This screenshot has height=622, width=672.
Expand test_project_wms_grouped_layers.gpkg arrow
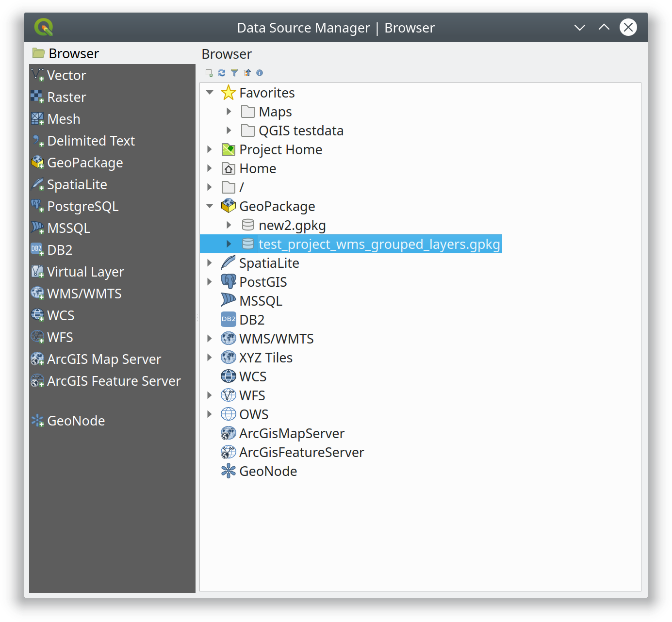pyautogui.click(x=229, y=244)
